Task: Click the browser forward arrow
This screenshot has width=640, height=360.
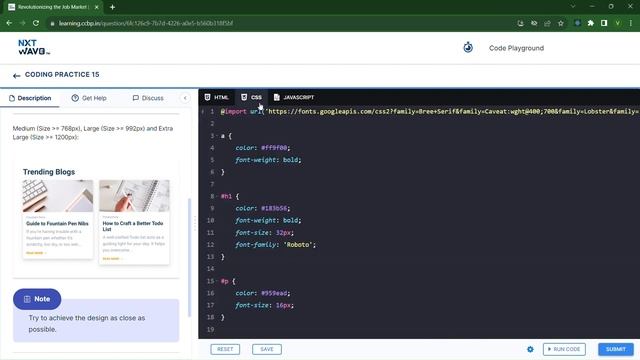Action: click(22, 23)
